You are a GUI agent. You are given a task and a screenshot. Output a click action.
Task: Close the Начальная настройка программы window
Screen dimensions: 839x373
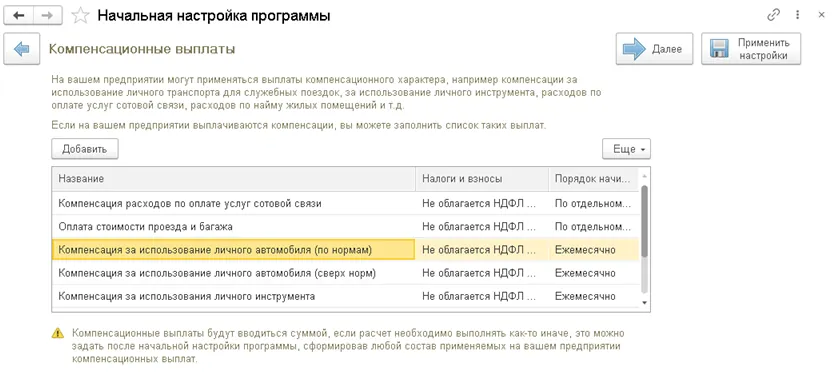[822, 15]
